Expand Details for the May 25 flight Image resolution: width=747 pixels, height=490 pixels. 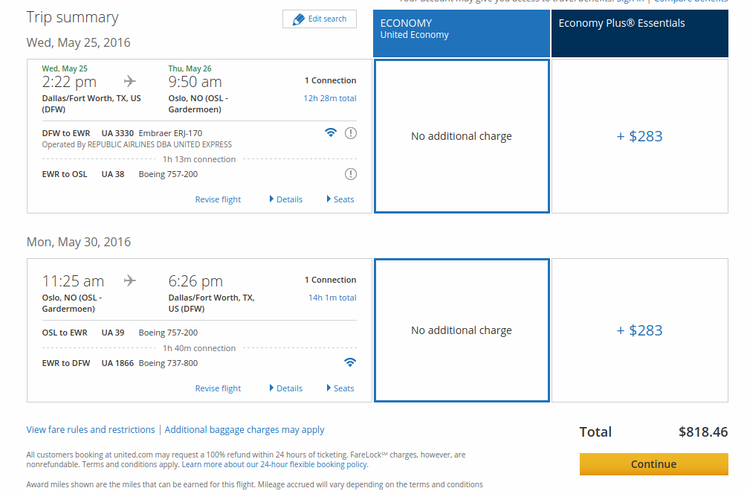(286, 199)
